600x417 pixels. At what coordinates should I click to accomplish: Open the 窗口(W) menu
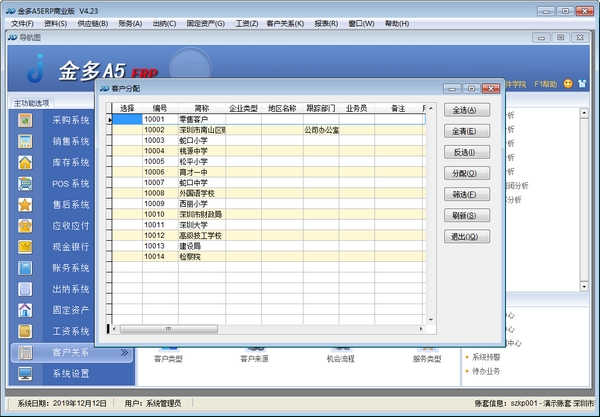tap(361, 24)
